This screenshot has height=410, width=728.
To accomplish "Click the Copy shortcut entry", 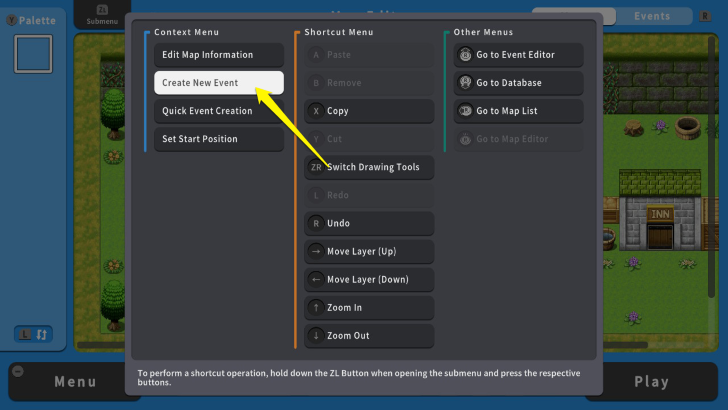I will click(x=369, y=111).
